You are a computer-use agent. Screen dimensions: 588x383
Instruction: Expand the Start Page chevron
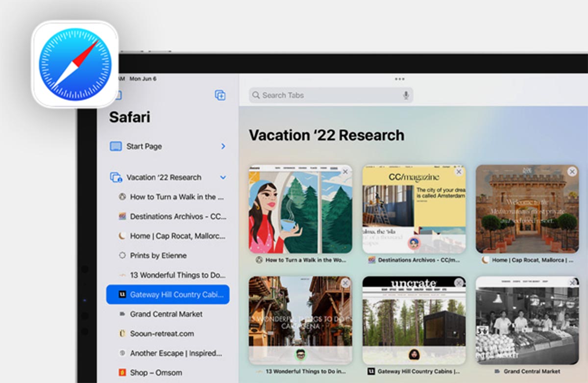[223, 146]
